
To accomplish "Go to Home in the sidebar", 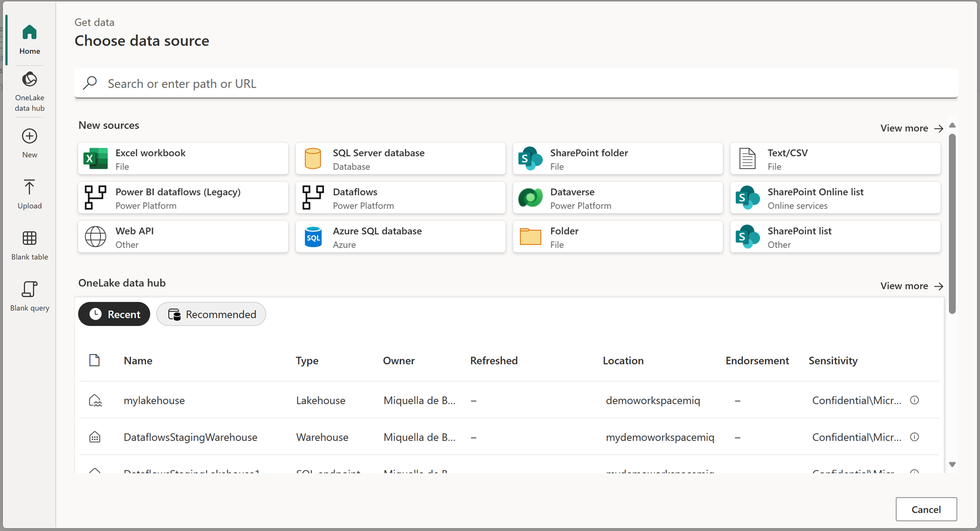I will pos(29,39).
